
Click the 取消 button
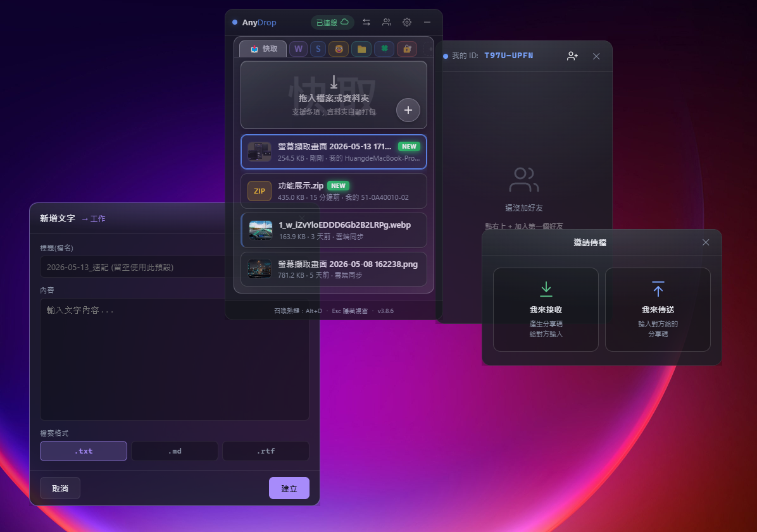tap(60, 488)
